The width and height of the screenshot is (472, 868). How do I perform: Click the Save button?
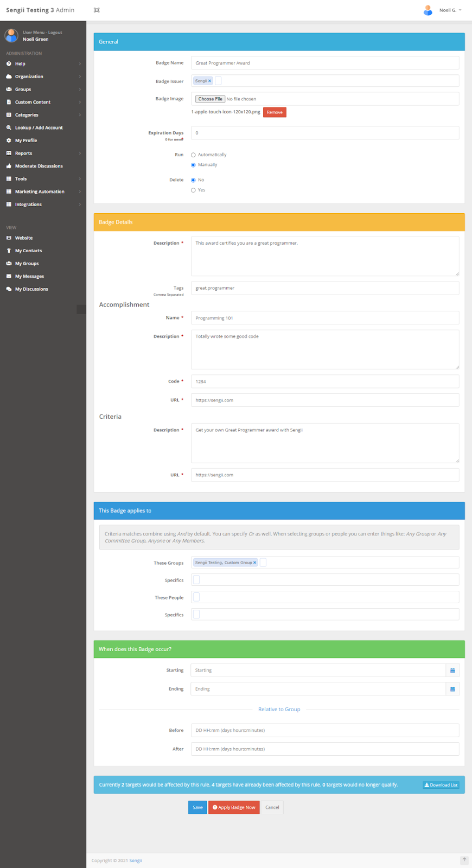coord(197,807)
